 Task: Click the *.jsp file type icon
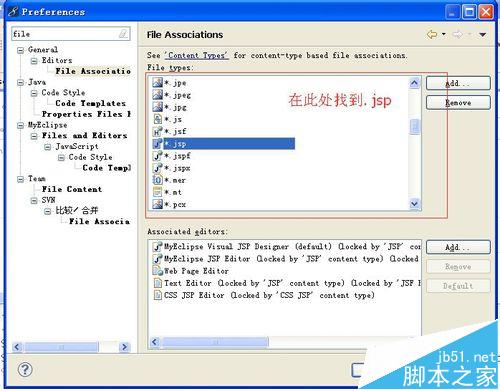point(157,144)
